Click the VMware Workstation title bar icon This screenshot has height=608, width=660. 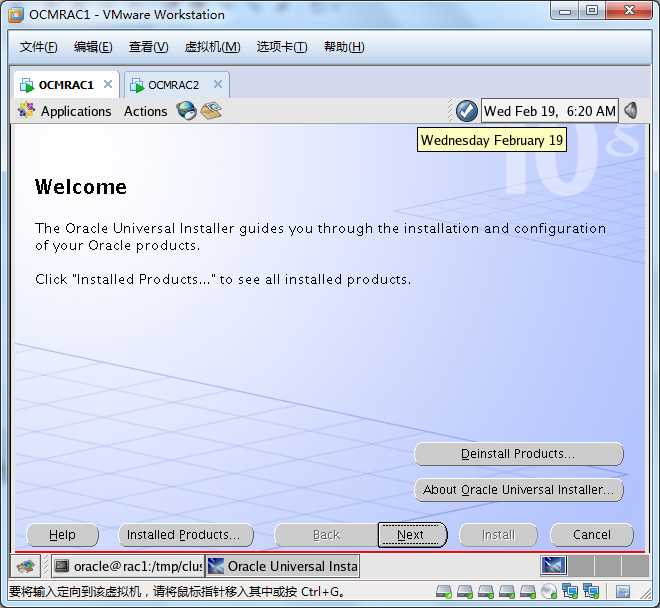pos(16,15)
